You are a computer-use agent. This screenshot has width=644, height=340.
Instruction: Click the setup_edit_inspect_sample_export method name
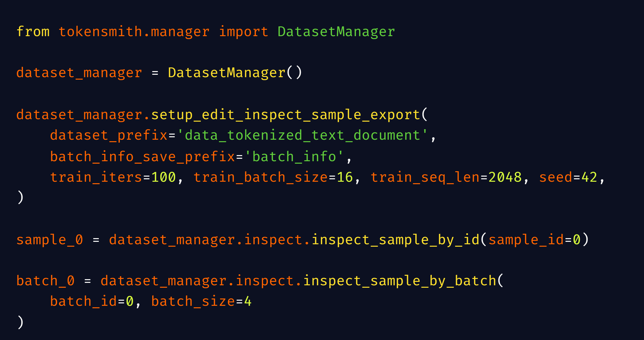[x=286, y=115]
